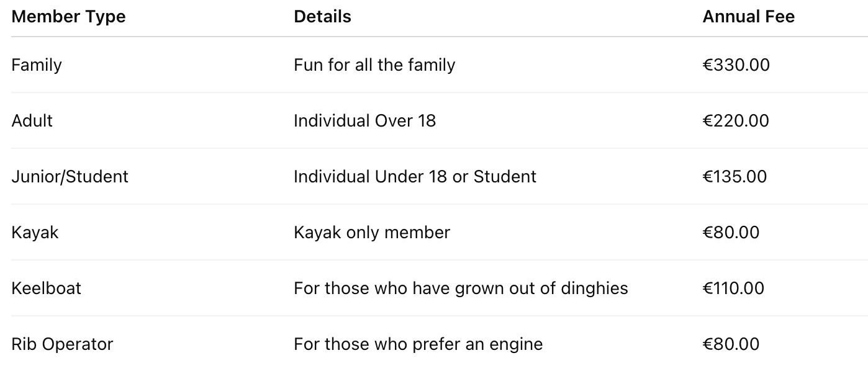Click the 'Individual Over 18' description

pyautogui.click(x=364, y=120)
